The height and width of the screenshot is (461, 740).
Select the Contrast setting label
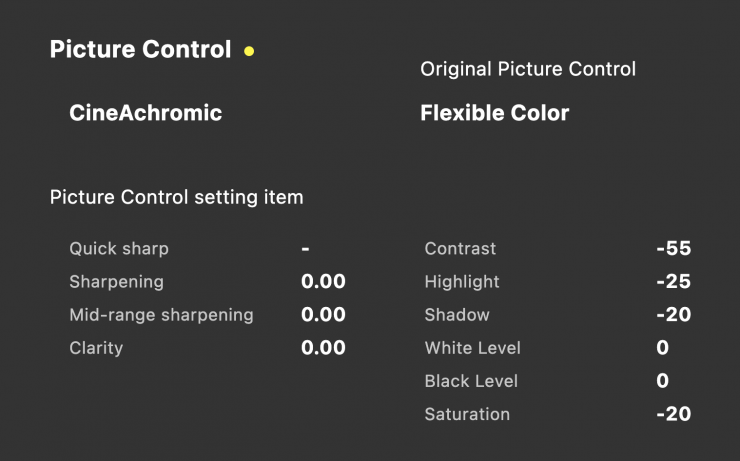[x=460, y=248]
